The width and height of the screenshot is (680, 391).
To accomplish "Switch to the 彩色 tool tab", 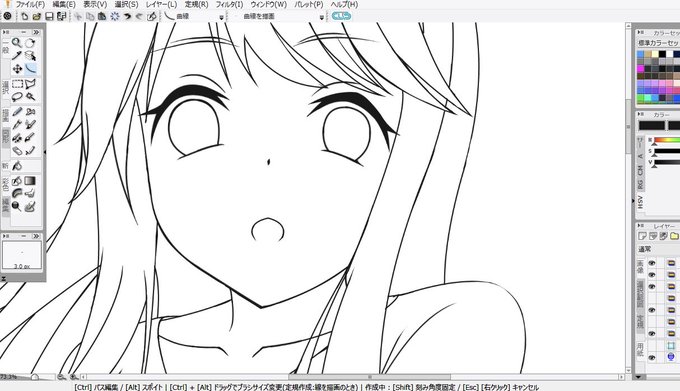I will (6, 184).
